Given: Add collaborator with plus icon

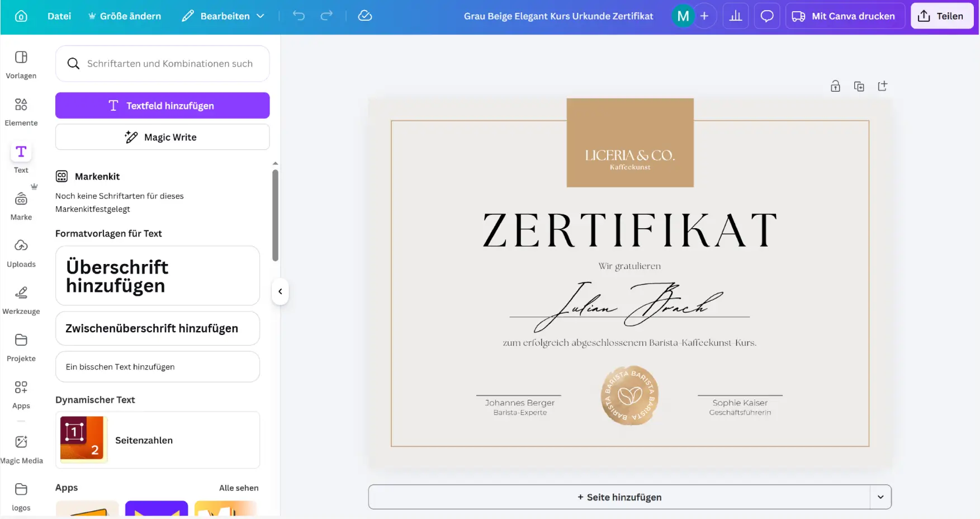Looking at the screenshot, I should 704,16.
